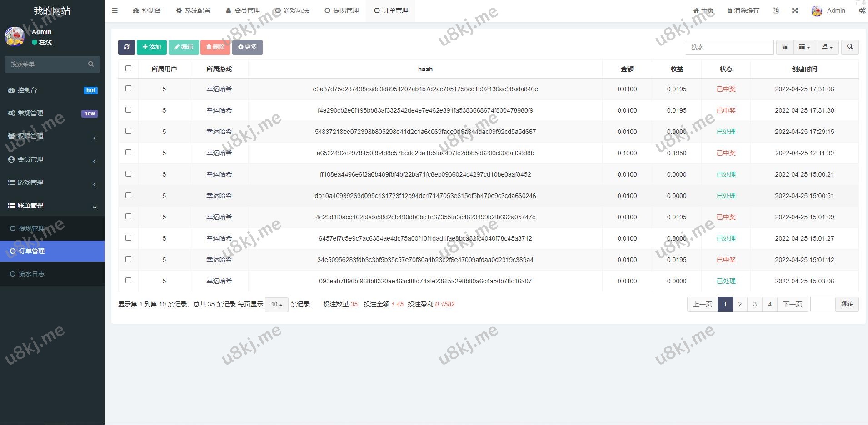Open the page size dropdown showing 10

(276, 305)
